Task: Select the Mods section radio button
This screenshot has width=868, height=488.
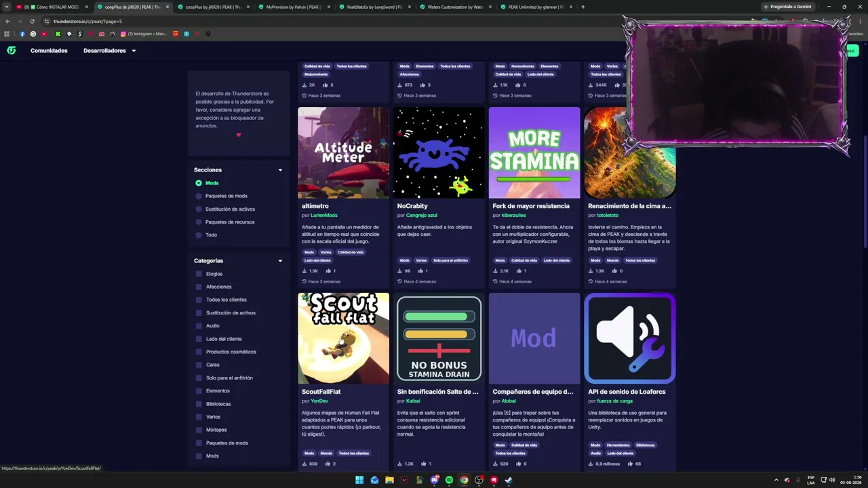Action: tap(199, 183)
